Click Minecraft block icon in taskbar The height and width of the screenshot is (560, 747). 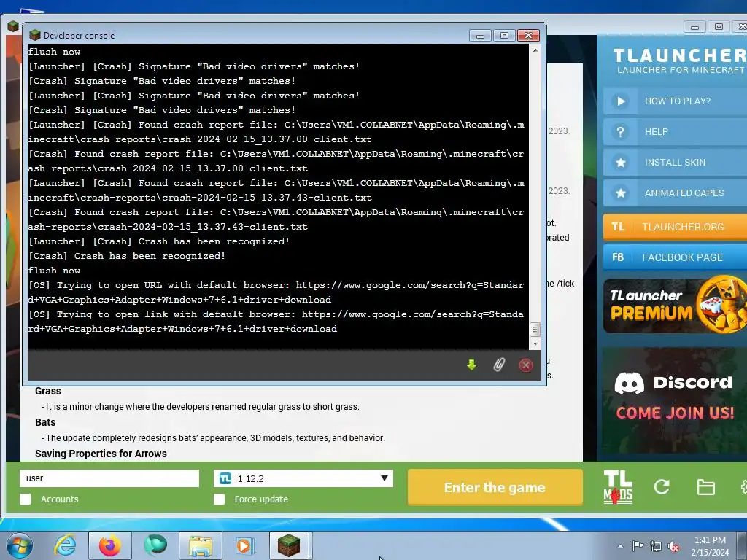coord(289,545)
